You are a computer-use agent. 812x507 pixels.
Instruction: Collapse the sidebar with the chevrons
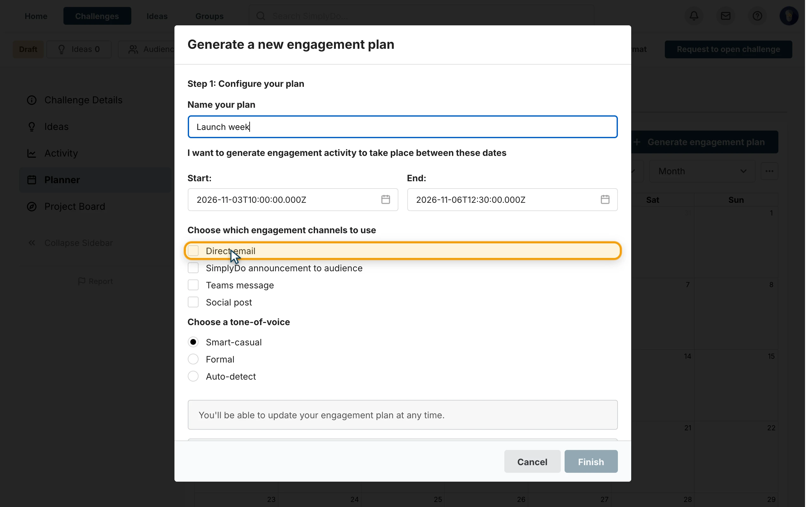[x=32, y=243]
